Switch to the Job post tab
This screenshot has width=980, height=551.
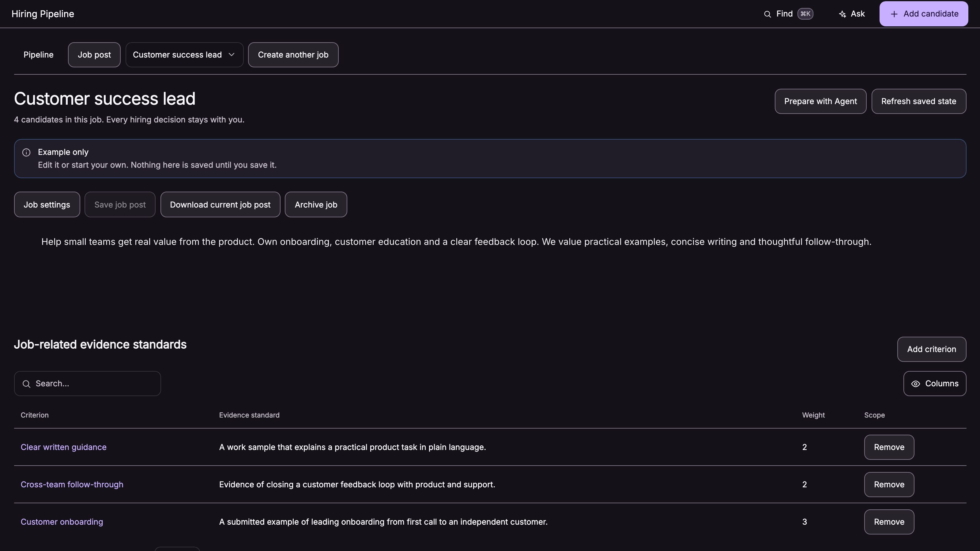[94, 55]
